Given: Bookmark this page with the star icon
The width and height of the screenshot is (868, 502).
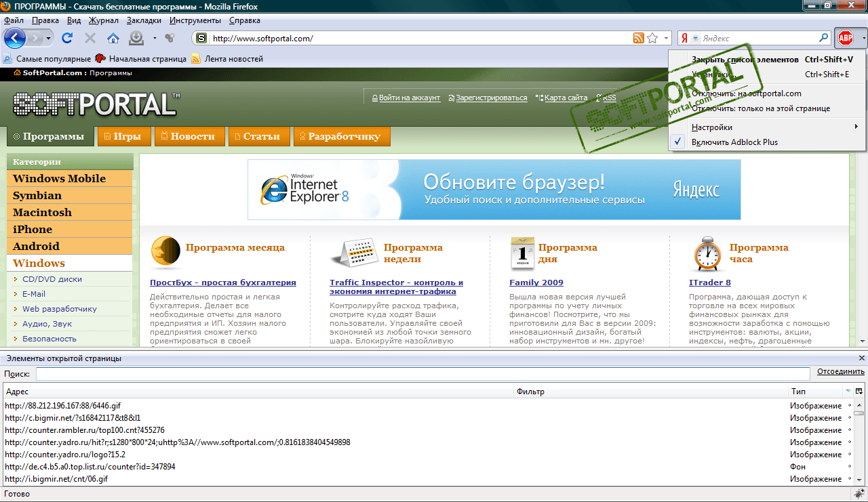Looking at the screenshot, I should tap(652, 38).
